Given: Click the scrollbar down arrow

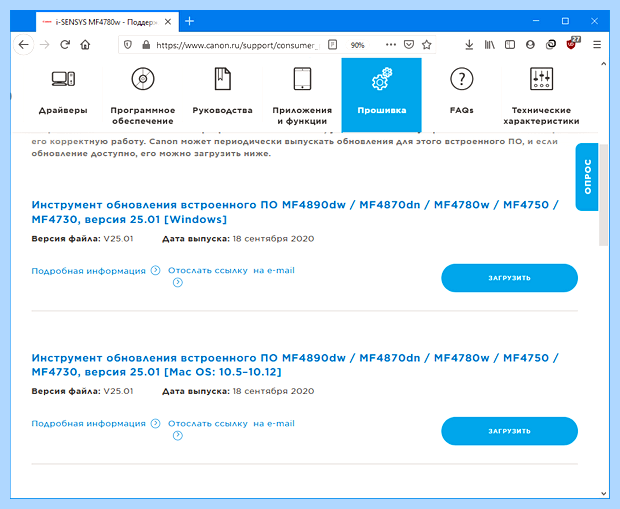Looking at the screenshot, I should [x=603, y=493].
